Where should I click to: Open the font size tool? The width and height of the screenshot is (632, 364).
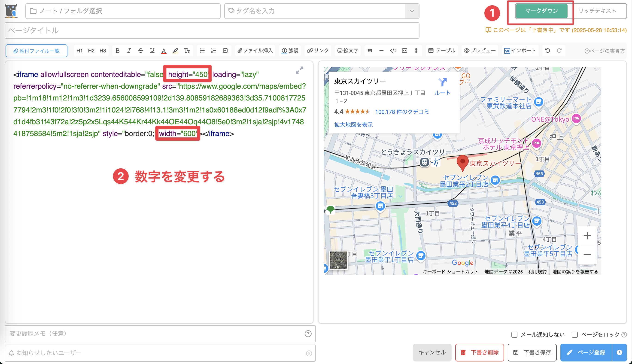tap(187, 51)
